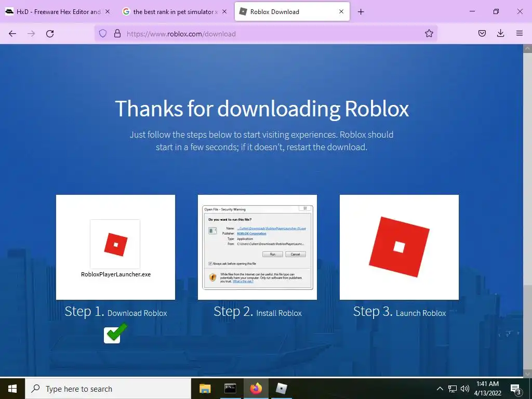
Task: Switch to the HxD Hex Editor tab
Action: (x=58, y=11)
